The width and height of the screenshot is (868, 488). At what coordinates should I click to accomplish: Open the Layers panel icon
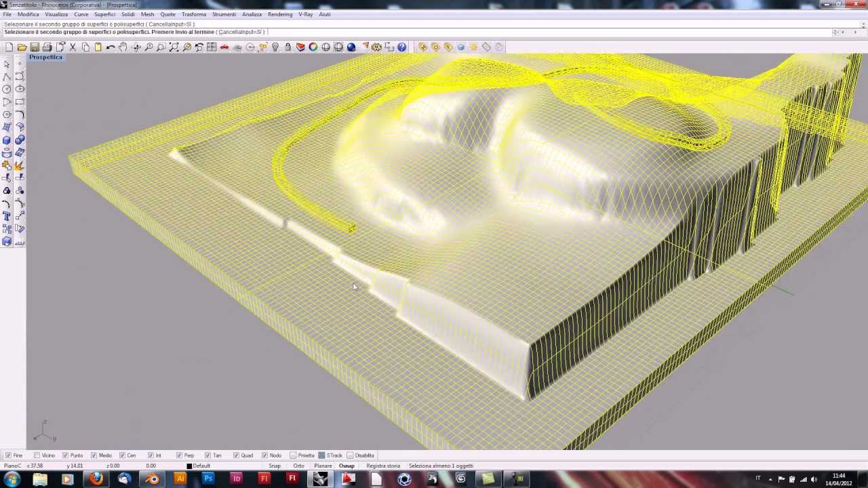(301, 47)
